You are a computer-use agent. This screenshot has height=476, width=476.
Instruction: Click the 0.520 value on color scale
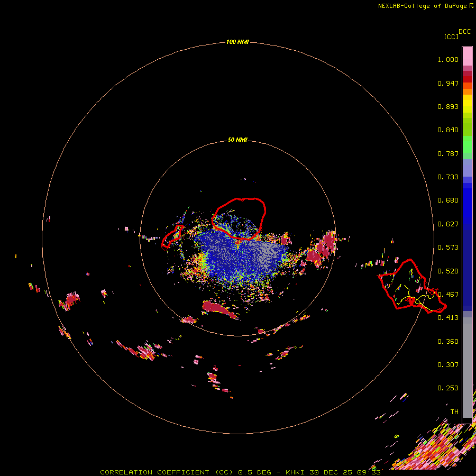pyautogui.click(x=448, y=271)
